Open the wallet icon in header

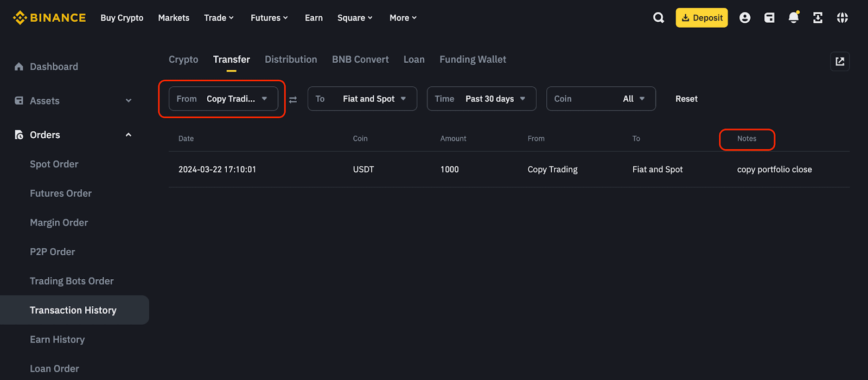pyautogui.click(x=769, y=18)
